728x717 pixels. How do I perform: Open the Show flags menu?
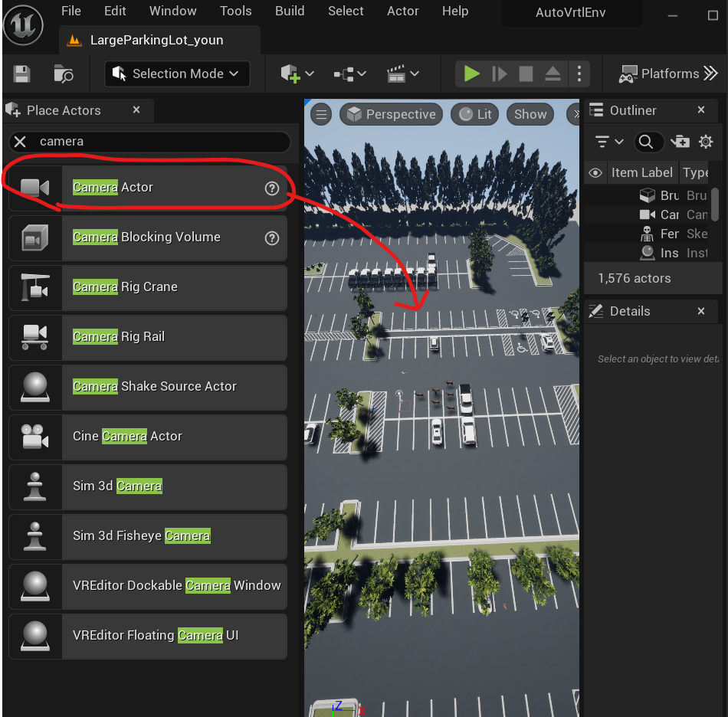pos(530,113)
